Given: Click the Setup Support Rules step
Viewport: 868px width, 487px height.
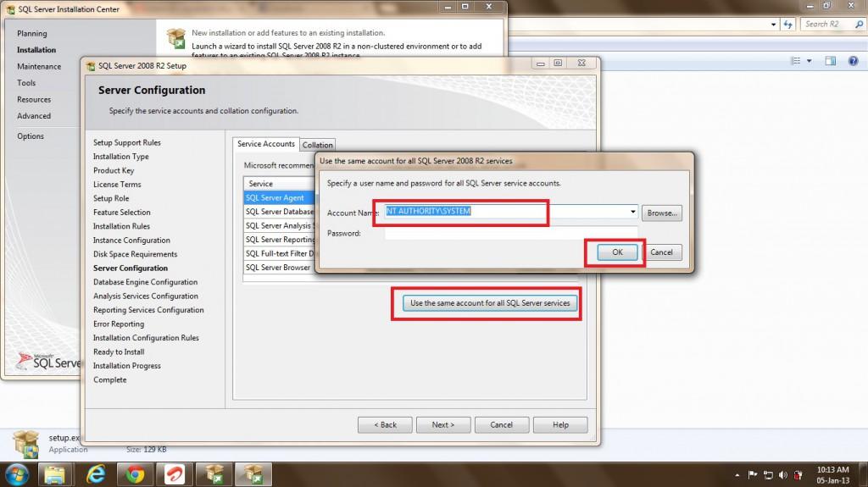Looking at the screenshot, I should click(127, 143).
